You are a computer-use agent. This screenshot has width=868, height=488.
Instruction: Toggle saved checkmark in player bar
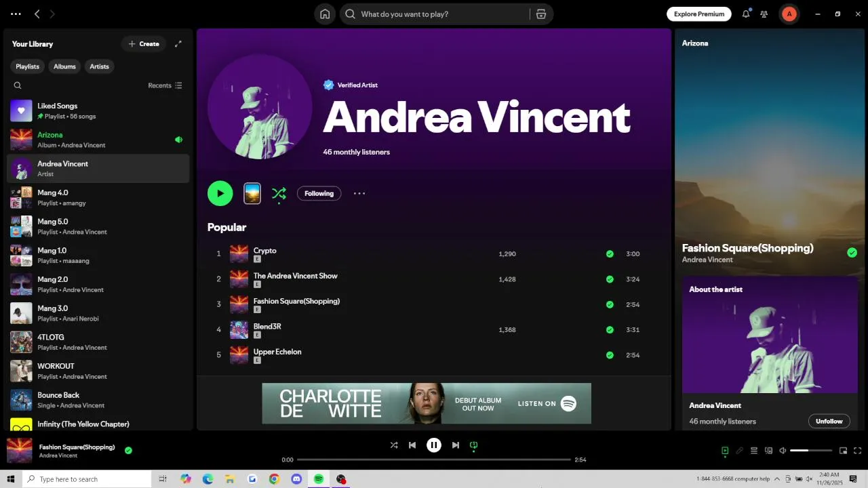(128, 450)
